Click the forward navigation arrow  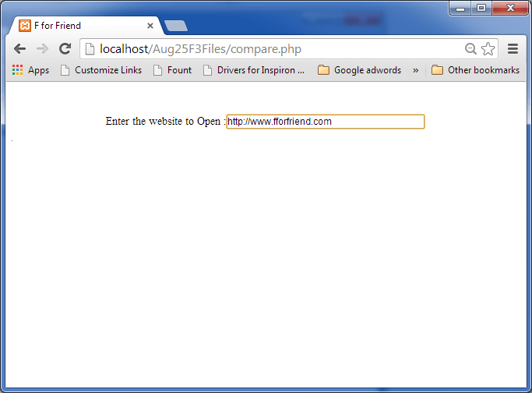(42, 49)
